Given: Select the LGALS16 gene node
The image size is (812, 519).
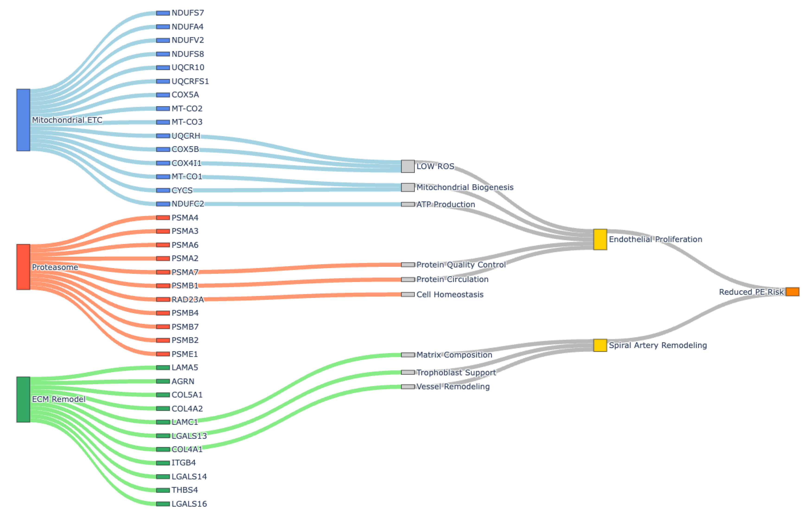Looking at the screenshot, I should pos(163,504).
